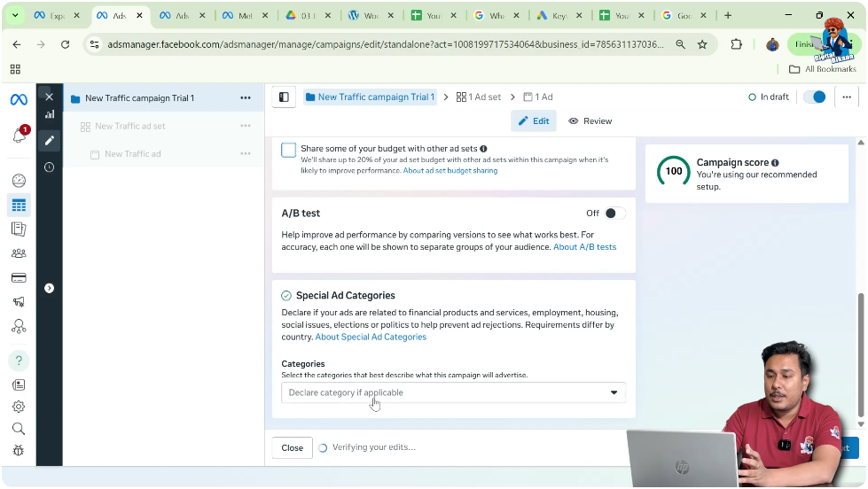Open All Bookmarks folder

click(823, 69)
